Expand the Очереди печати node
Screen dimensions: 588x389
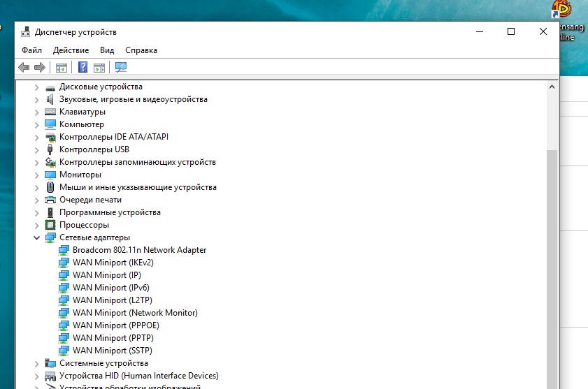click(x=36, y=200)
